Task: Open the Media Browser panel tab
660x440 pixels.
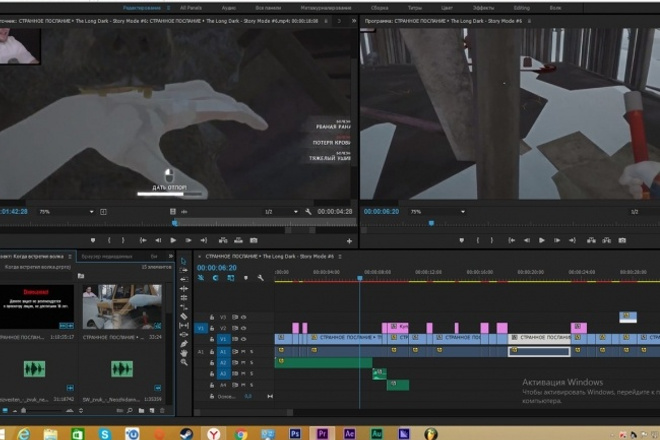Action: [107, 256]
